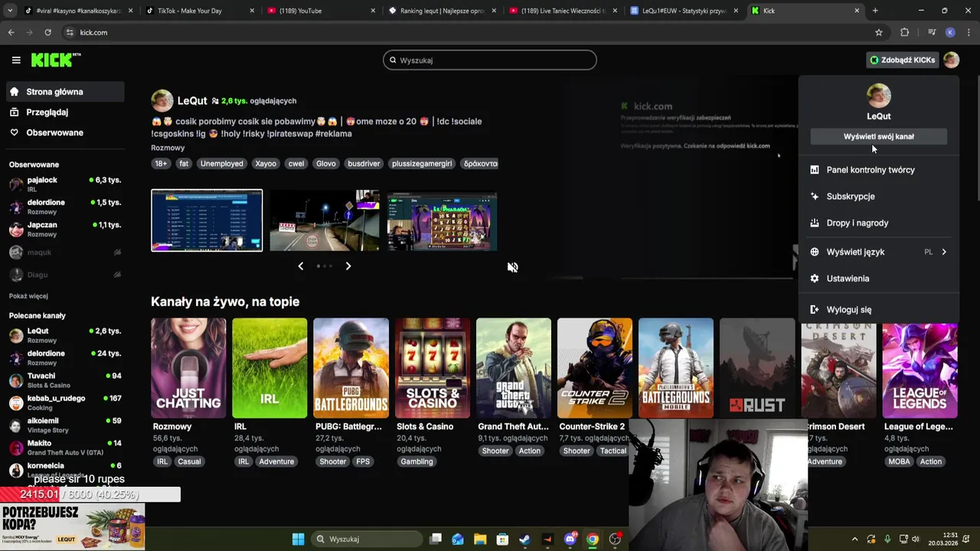Open the Counter-Strike 2 category cover

click(595, 368)
